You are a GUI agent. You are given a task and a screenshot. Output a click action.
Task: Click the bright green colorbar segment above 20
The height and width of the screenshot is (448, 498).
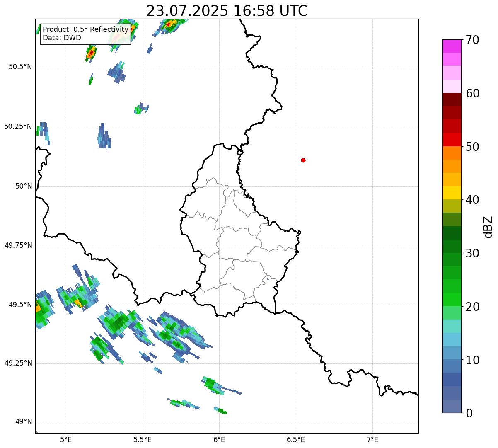452,300
